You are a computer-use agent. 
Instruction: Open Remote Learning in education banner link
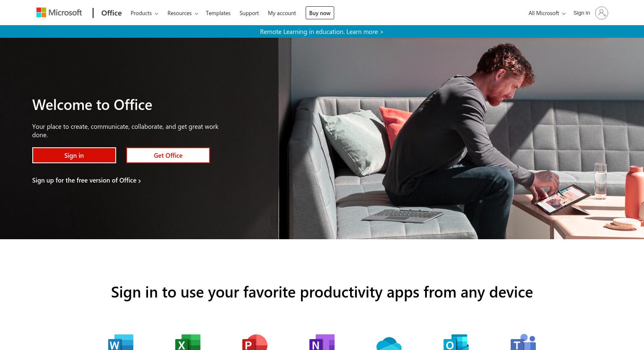pos(322,31)
